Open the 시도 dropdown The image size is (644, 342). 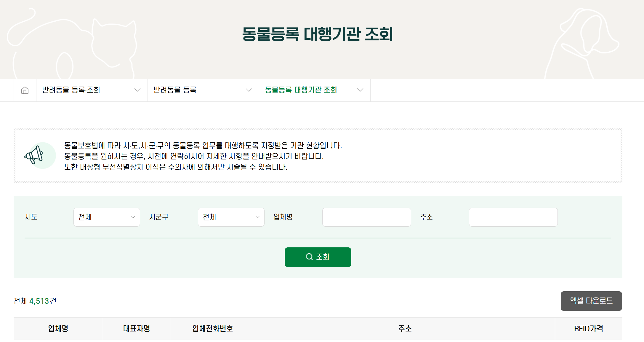click(x=107, y=217)
